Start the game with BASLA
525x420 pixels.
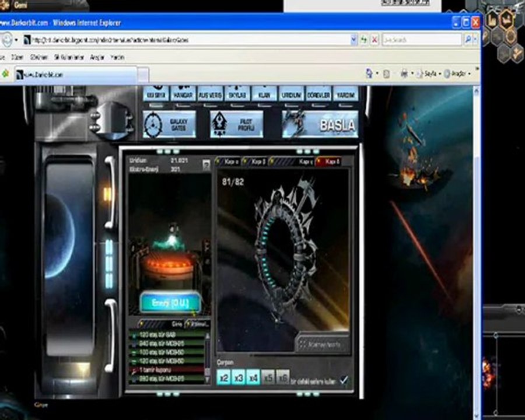point(320,125)
